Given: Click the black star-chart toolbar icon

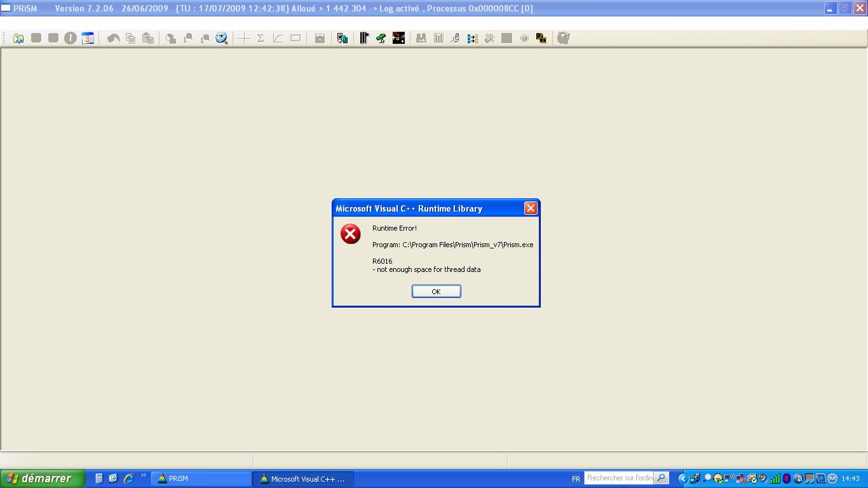Looking at the screenshot, I should [398, 38].
